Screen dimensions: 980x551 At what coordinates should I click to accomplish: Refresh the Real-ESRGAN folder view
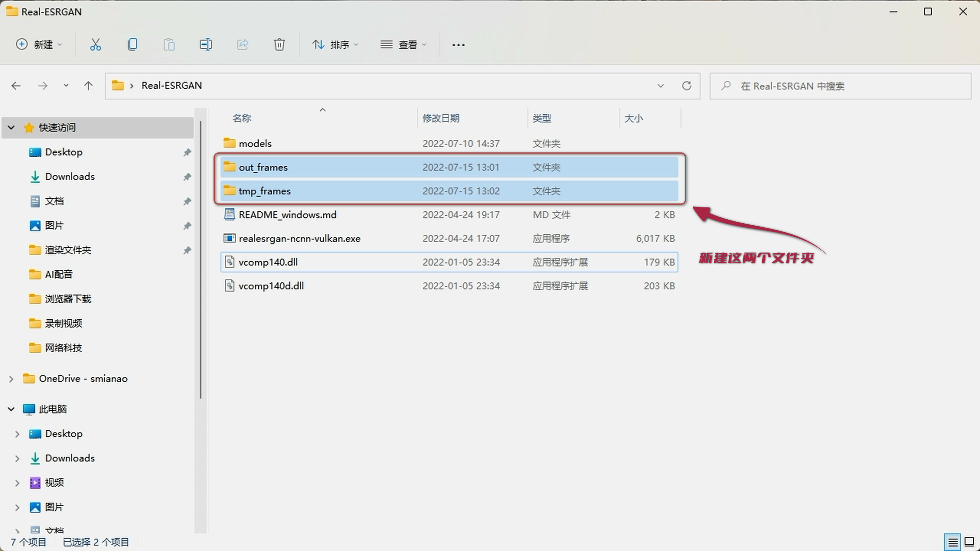tap(686, 85)
